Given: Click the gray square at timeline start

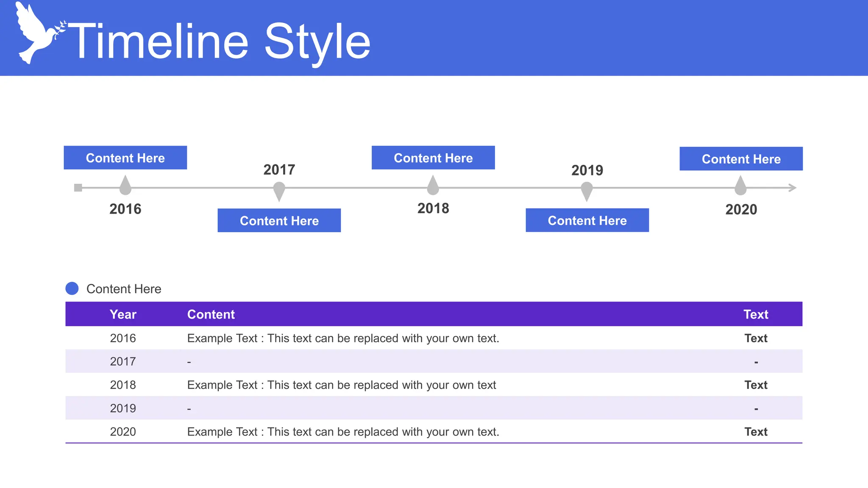Looking at the screenshot, I should [78, 188].
